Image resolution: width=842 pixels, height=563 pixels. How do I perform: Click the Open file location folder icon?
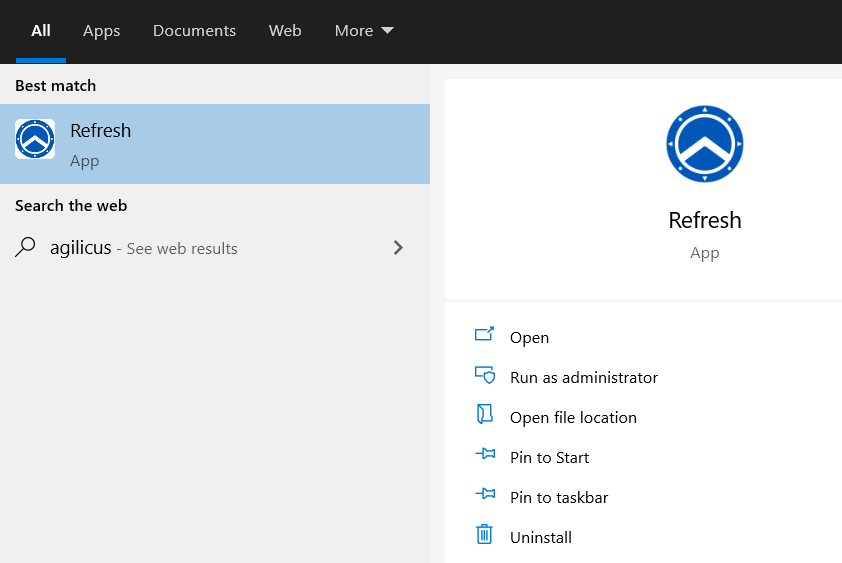[x=484, y=414]
